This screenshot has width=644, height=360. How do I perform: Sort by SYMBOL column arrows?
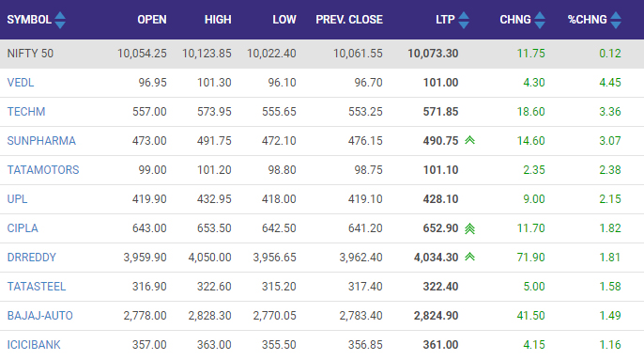60,20
